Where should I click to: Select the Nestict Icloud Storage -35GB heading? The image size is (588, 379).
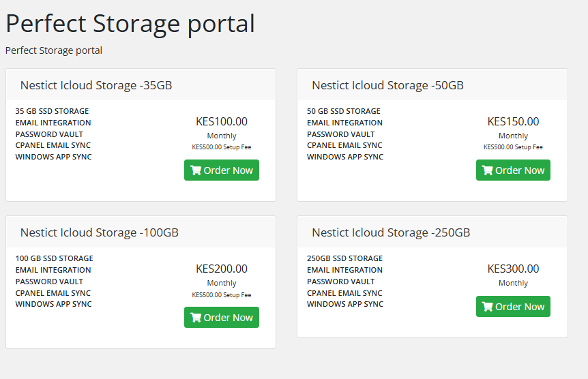pos(96,85)
